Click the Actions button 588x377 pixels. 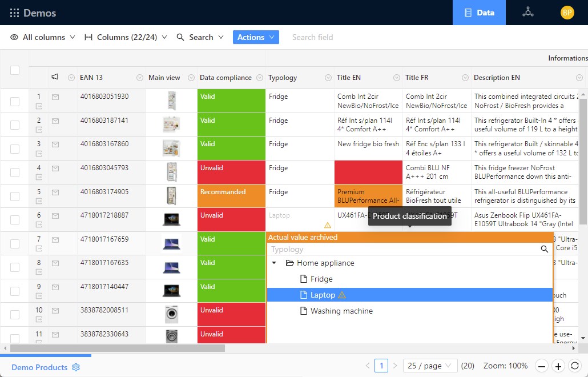(x=256, y=37)
